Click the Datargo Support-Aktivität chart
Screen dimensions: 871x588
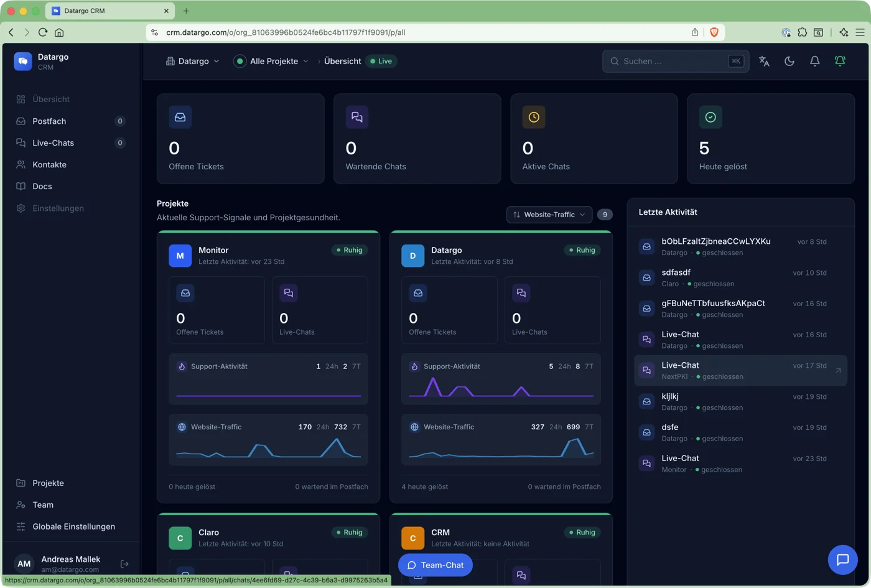pyautogui.click(x=501, y=387)
